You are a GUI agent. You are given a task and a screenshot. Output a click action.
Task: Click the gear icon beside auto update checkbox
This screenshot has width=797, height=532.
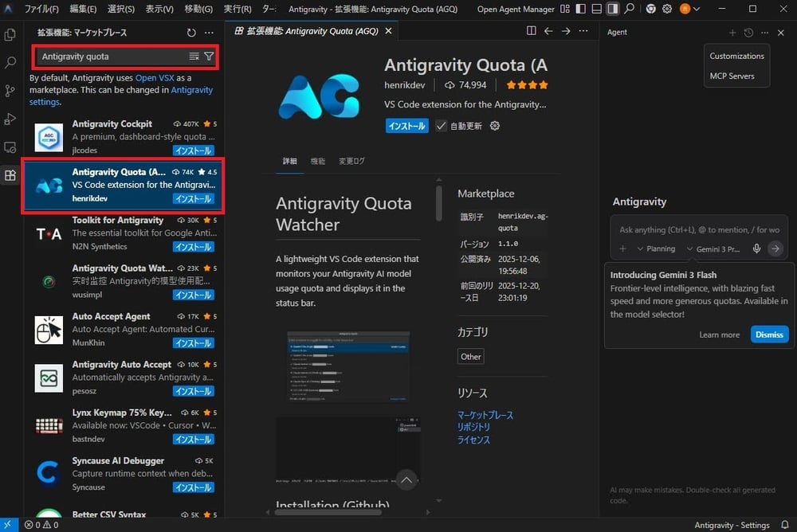pos(495,126)
